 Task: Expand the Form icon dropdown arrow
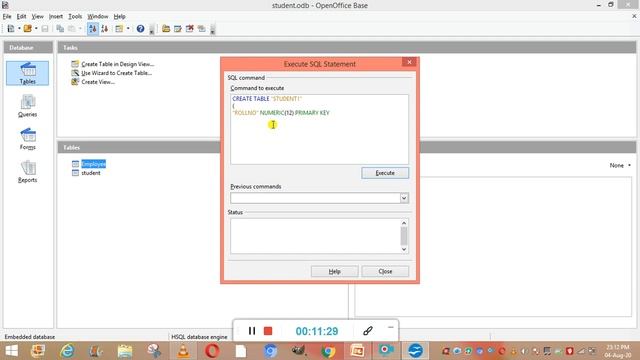(128, 29)
